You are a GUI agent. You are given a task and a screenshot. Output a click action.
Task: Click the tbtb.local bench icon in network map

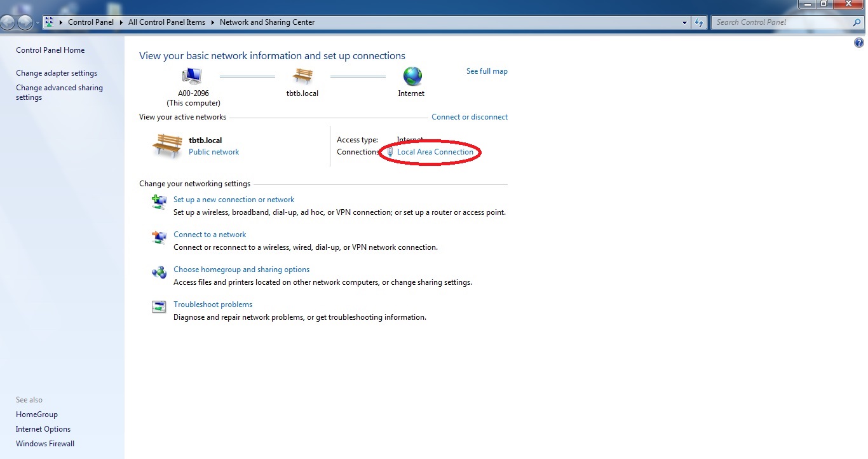[x=302, y=77]
